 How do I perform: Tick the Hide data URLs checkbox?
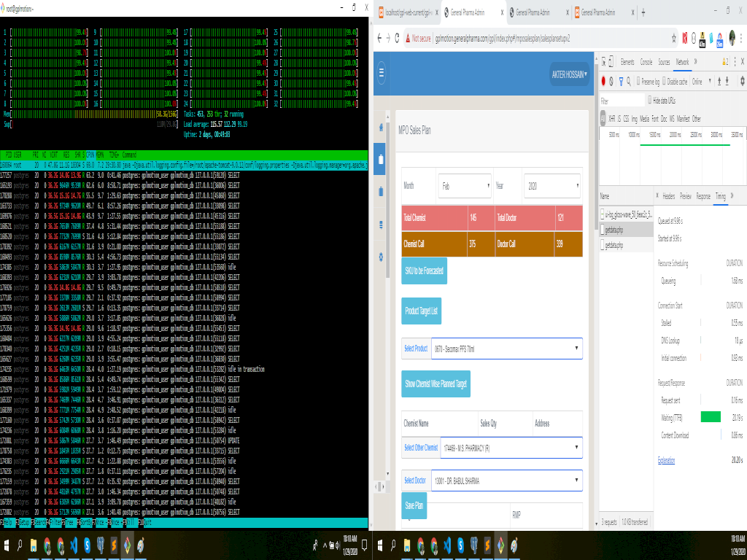tap(649, 100)
